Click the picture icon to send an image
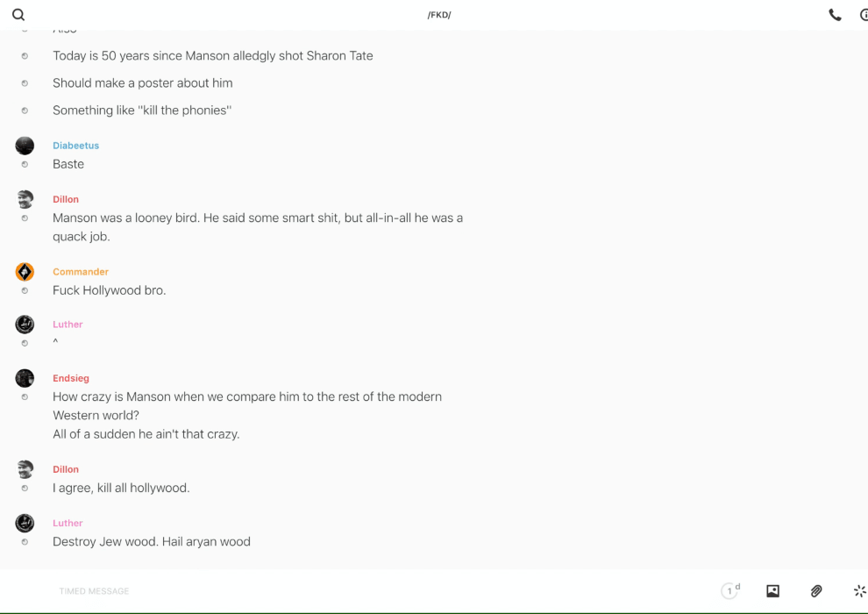This screenshot has width=868, height=614. pos(772,591)
